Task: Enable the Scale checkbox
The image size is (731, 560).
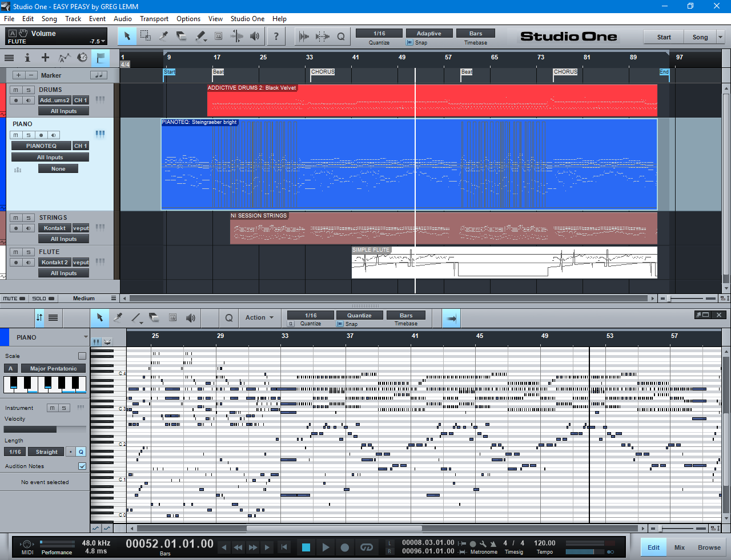Action: point(82,356)
